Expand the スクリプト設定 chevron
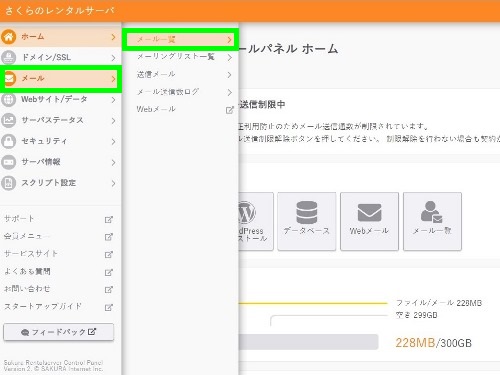 point(113,183)
